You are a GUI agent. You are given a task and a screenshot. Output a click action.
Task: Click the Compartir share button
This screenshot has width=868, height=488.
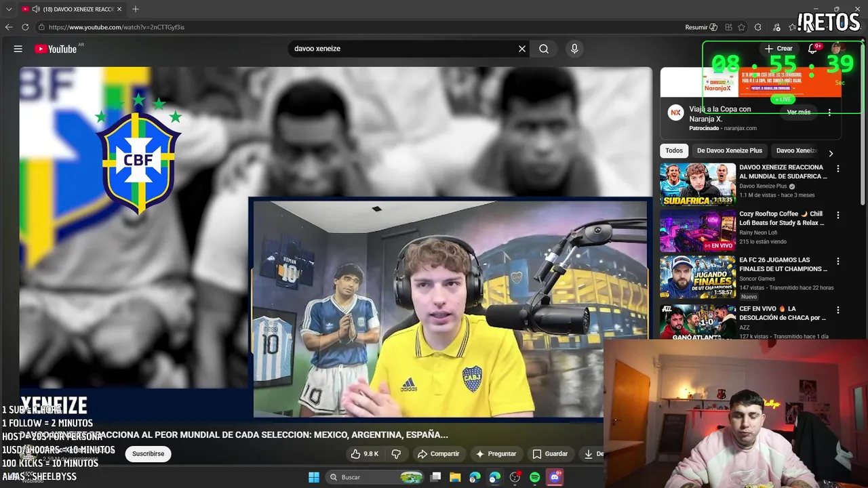coord(438,453)
